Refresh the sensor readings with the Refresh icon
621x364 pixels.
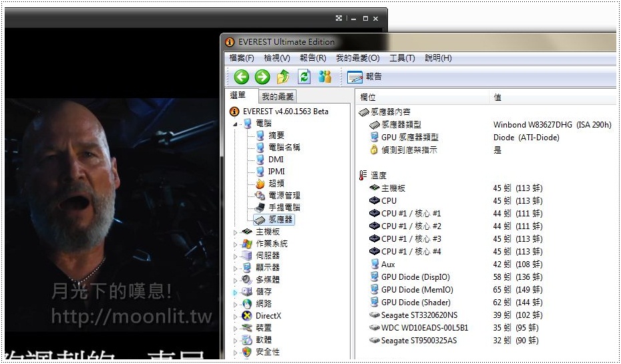(x=304, y=77)
